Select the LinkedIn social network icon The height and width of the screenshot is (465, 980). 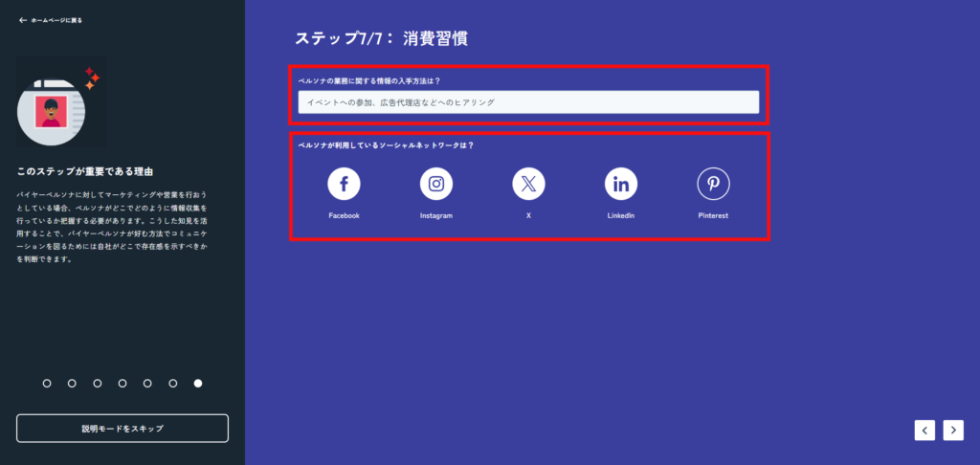[620, 184]
